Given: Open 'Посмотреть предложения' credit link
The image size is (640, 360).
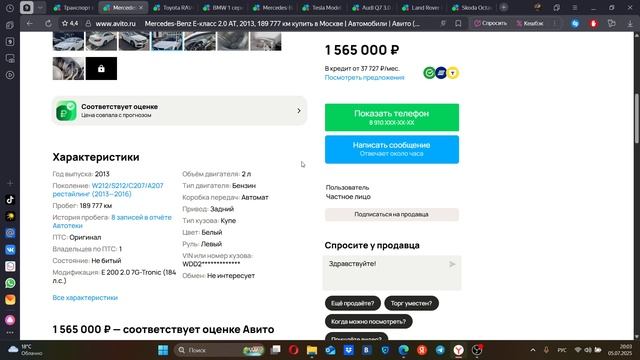Looking at the screenshot, I should 364,78.
